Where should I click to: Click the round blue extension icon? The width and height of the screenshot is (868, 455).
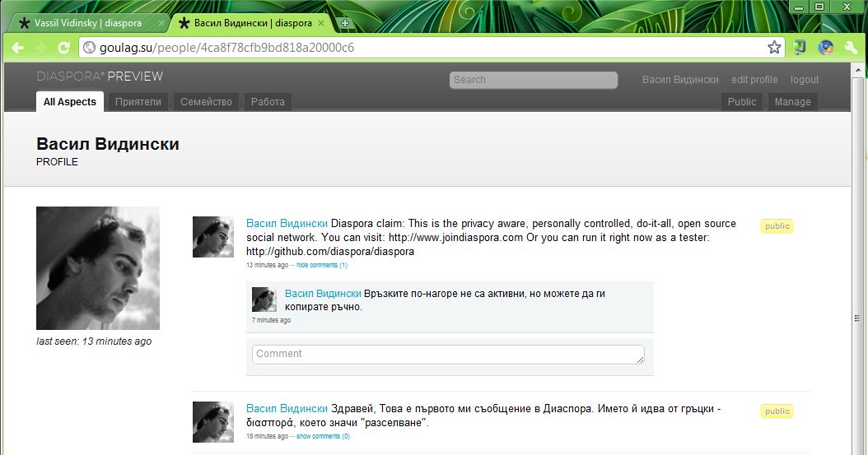(825, 48)
